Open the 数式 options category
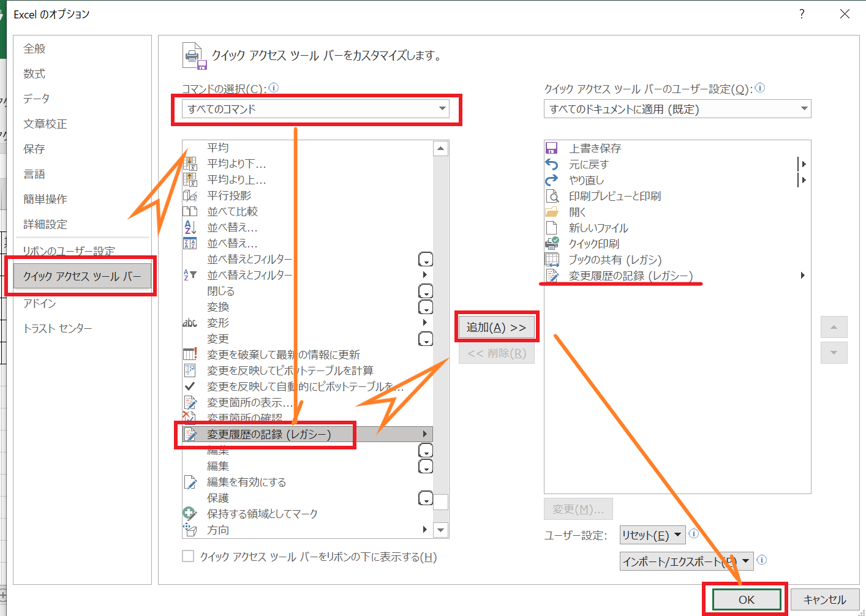The height and width of the screenshot is (616, 866). (x=82, y=73)
